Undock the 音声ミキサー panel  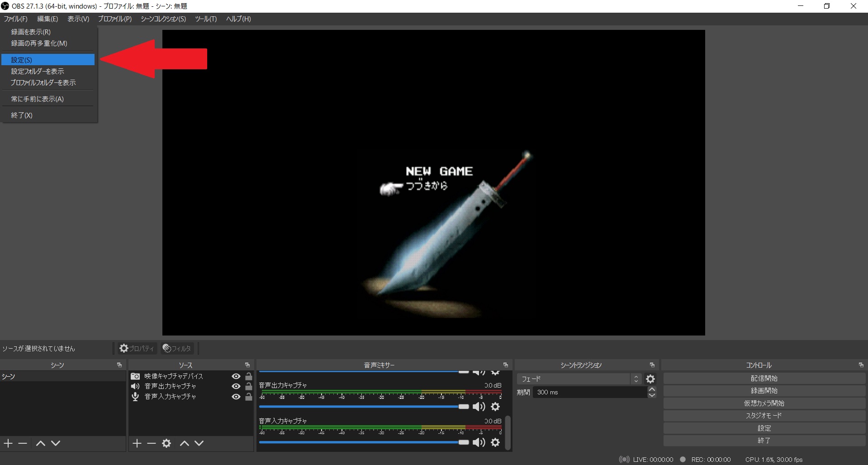[506, 365]
